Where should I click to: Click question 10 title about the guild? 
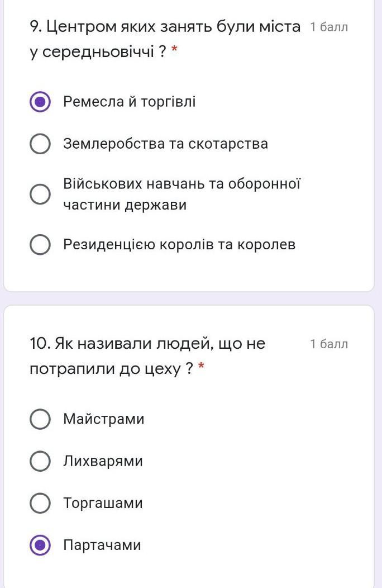click(147, 356)
